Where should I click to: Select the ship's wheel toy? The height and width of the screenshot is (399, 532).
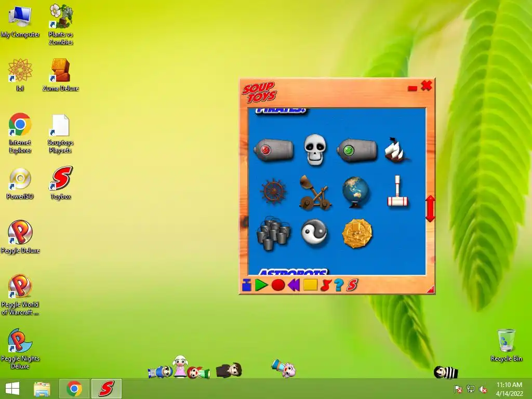[x=273, y=191]
